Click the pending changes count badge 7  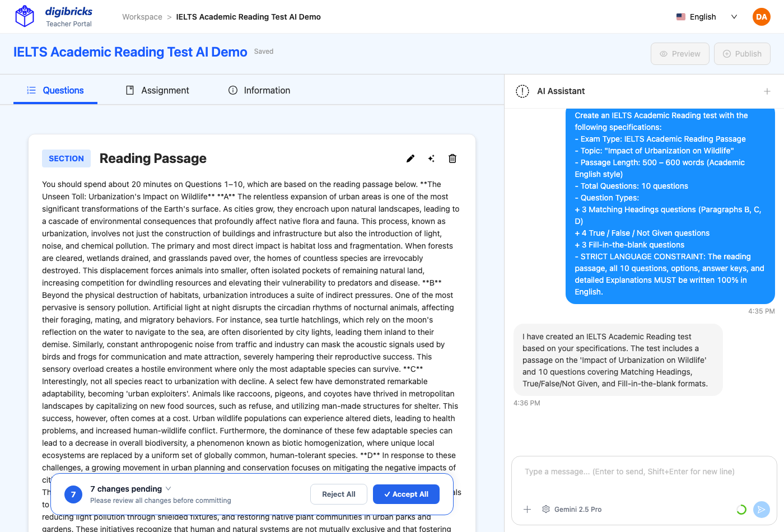73,494
